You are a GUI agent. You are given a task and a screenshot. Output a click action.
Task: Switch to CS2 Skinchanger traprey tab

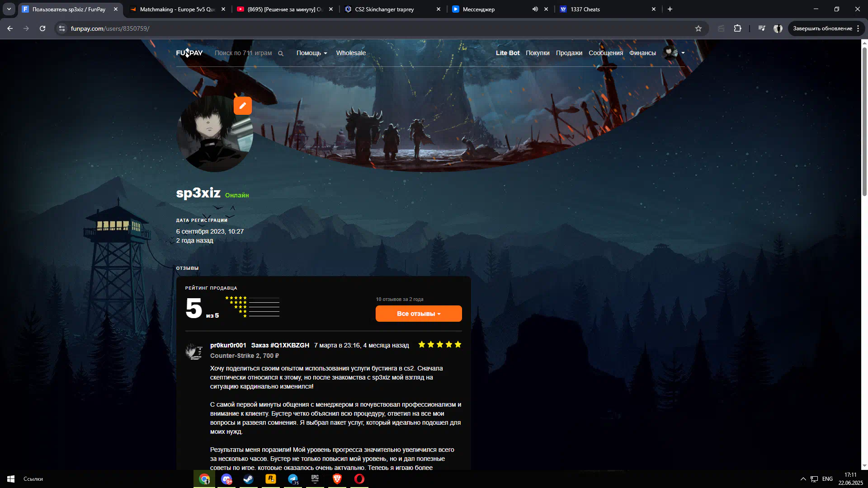click(392, 9)
